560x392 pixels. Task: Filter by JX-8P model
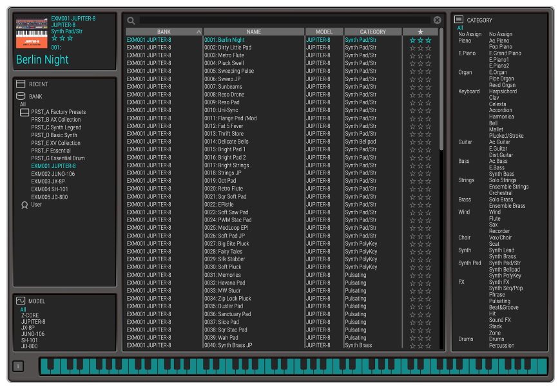28,328
